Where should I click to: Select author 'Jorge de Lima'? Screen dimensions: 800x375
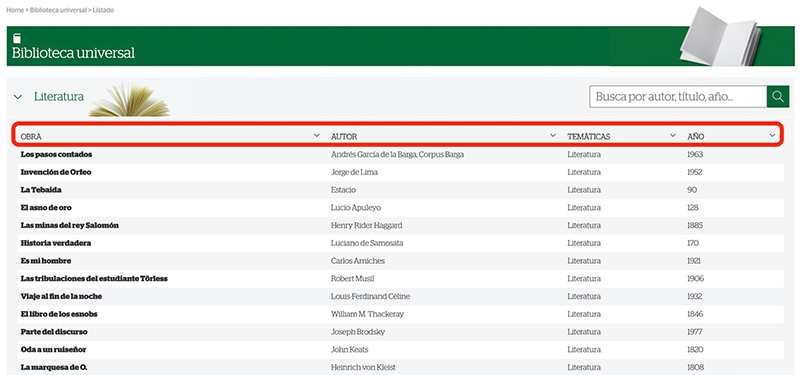click(x=355, y=172)
